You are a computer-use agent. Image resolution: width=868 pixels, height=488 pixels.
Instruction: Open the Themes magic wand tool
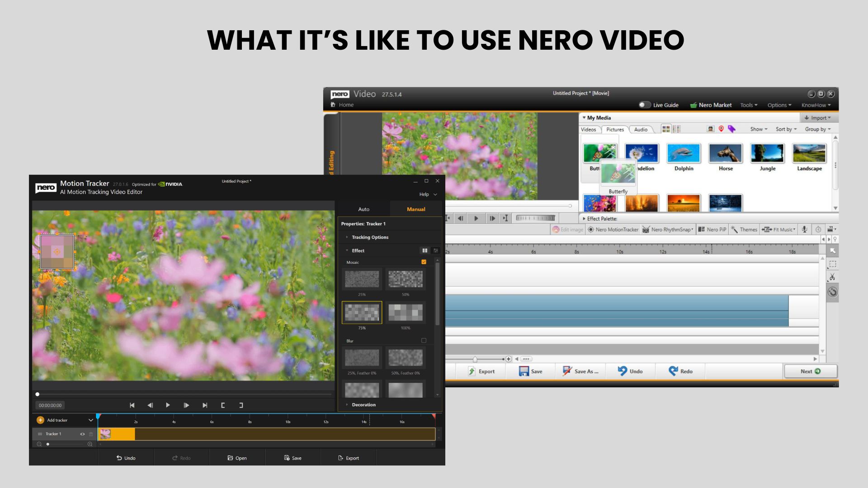744,230
